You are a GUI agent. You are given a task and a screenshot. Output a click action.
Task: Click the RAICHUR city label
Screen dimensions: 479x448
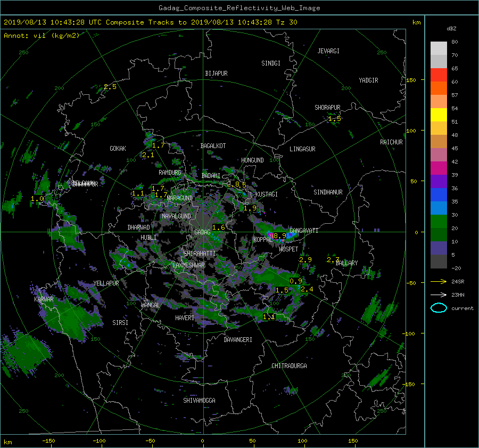point(391,142)
